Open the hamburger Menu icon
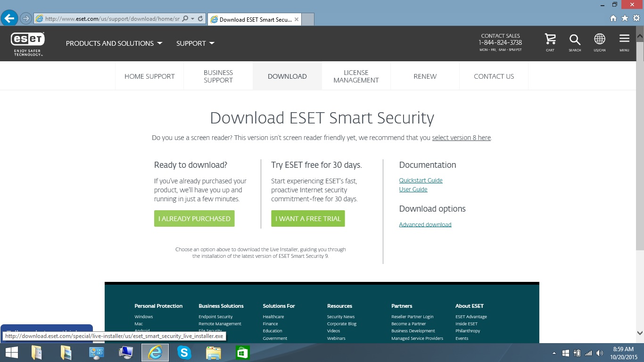Viewport: 644px width, 362px height. pyautogui.click(x=624, y=42)
